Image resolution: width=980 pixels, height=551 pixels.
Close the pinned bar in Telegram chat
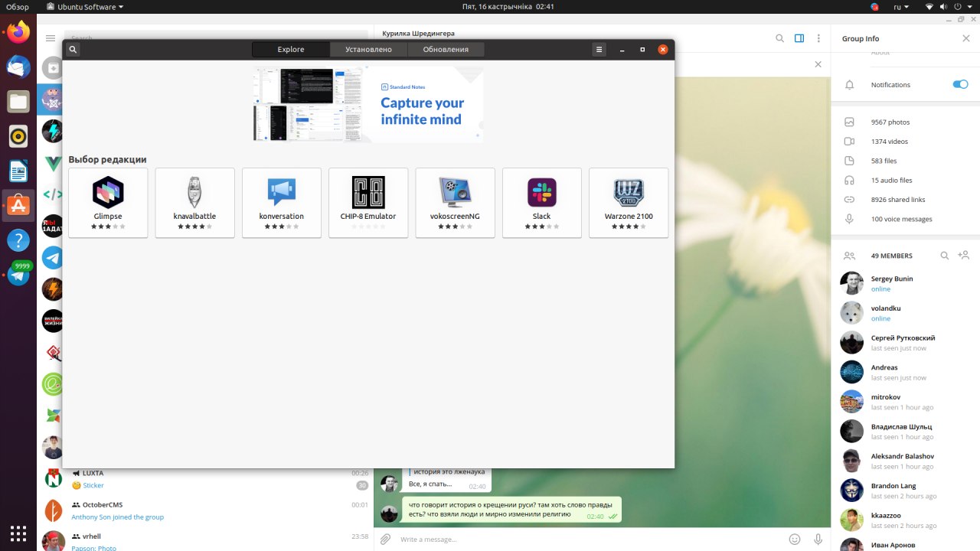[x=818, y=64]
